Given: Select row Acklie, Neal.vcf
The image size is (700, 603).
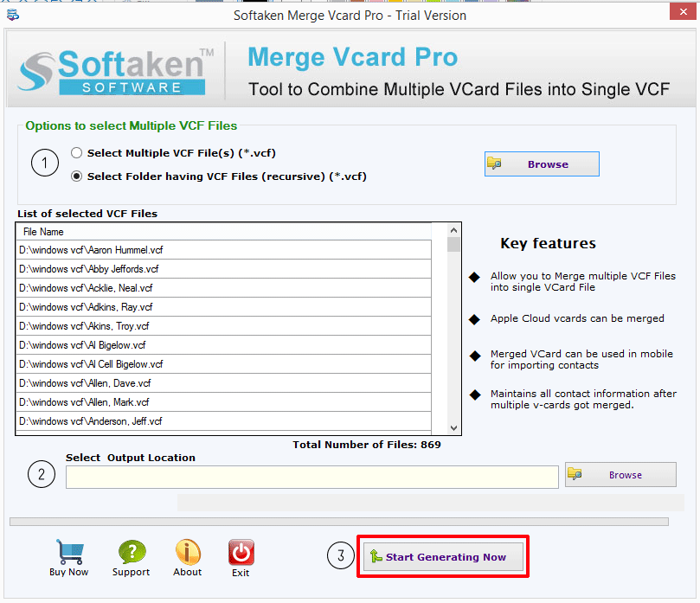Looking at the screenshot, I should point(223,288).
